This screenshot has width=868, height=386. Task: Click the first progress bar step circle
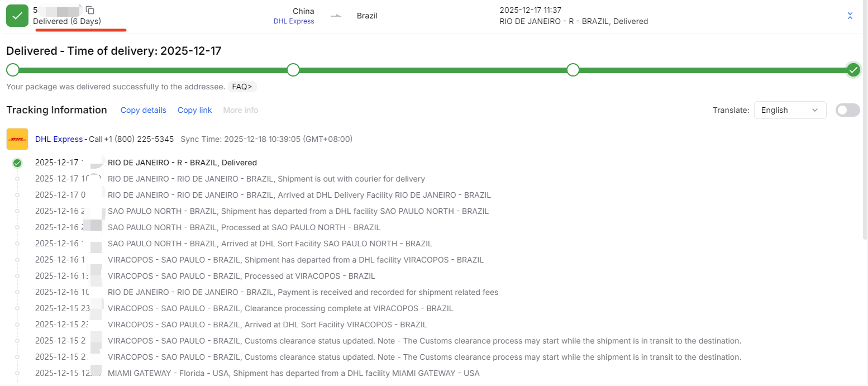pos(12,70)
